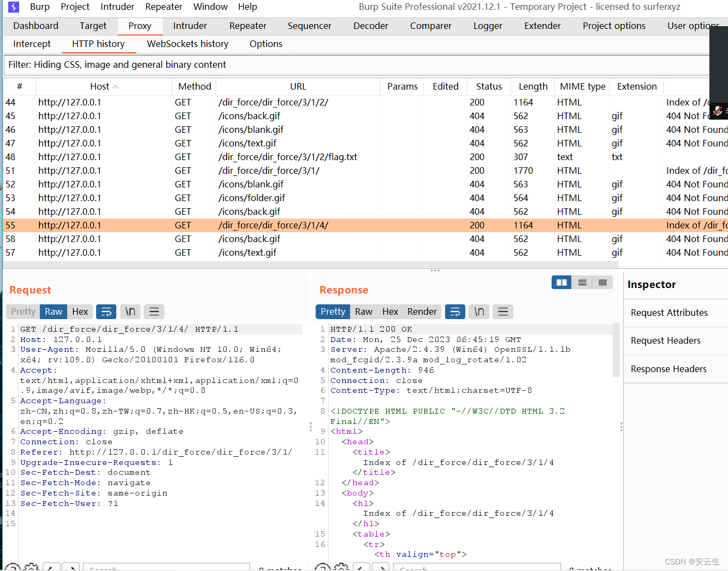
Task: Sort by Edited column header
Action: pyautogui.click(x=446, y=86)
